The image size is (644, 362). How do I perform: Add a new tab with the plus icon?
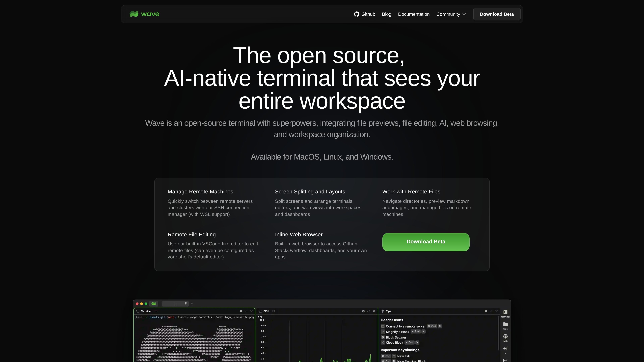[x=192, y=304]
